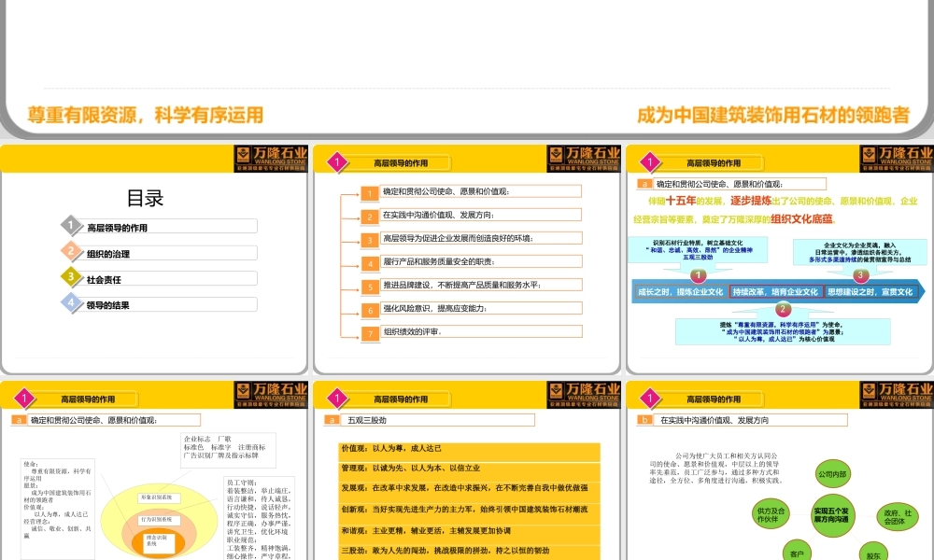The image size is (934, 560).
Task: Click the red circle 3 above 思想建设之时
Action: point(860,275)
